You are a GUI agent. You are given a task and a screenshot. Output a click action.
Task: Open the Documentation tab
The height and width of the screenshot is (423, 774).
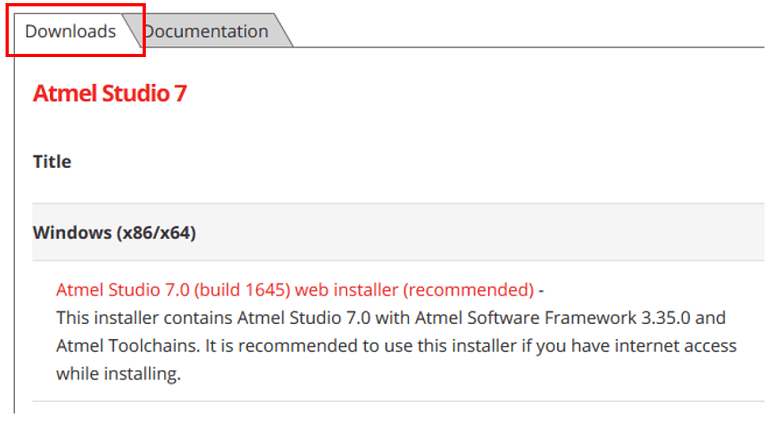206,31
